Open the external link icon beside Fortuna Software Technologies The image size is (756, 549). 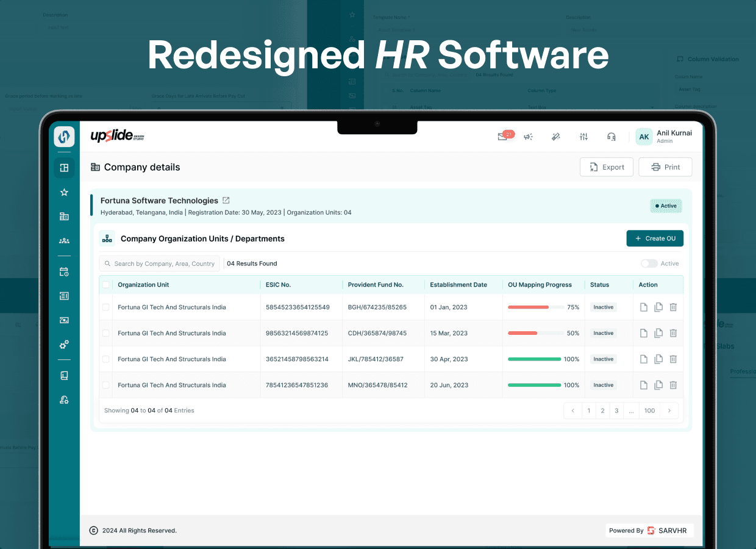click(x=226, y=200)
